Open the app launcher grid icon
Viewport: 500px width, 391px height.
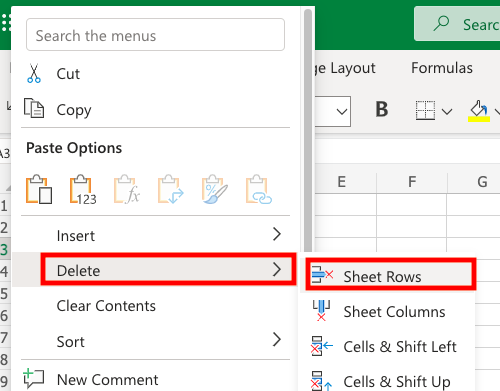click(6, 23)
